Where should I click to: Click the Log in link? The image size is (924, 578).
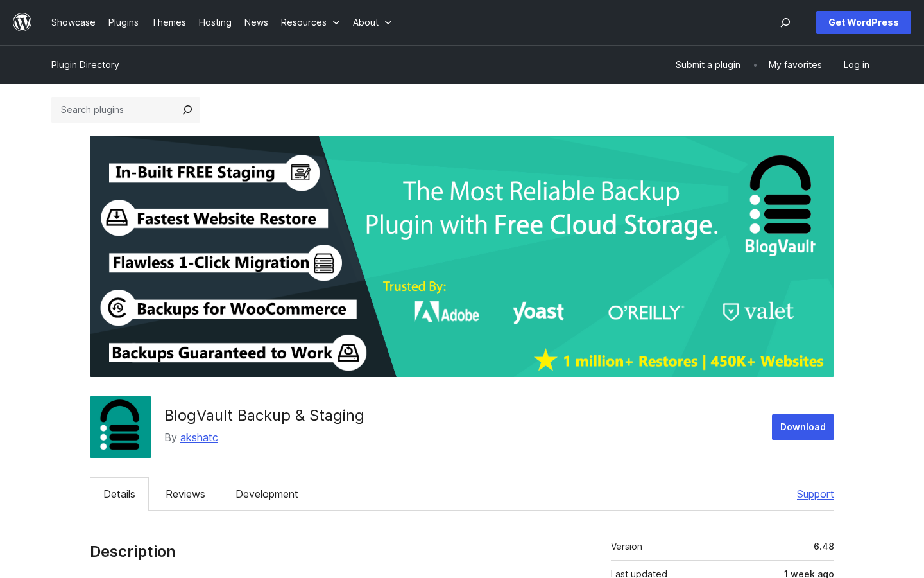pos(856,65)
